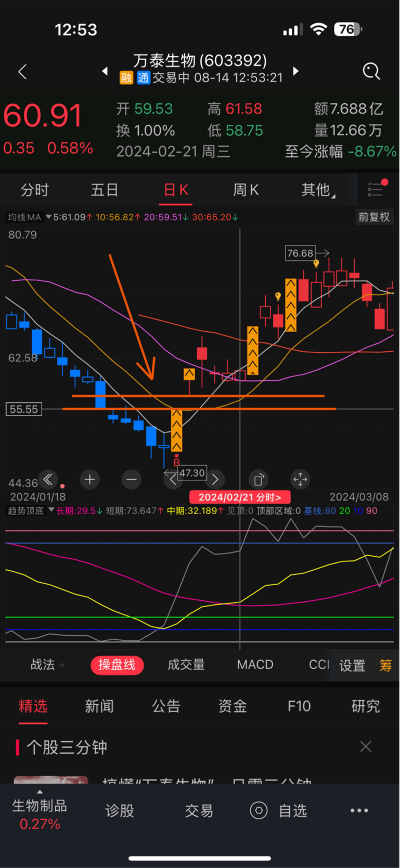Show the MACD indicator
400x868 pixels.
coord(255,665)
